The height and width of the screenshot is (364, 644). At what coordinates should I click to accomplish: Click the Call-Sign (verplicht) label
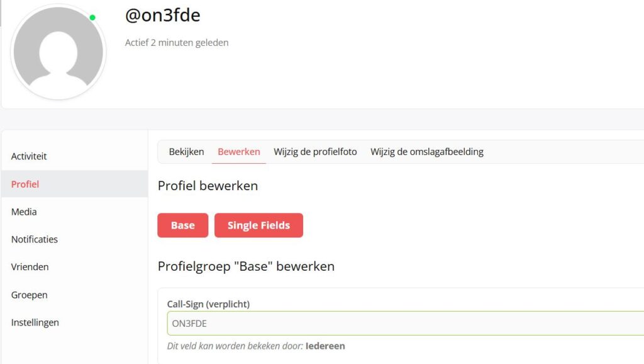pyautogui.click(x=208, y=304)
